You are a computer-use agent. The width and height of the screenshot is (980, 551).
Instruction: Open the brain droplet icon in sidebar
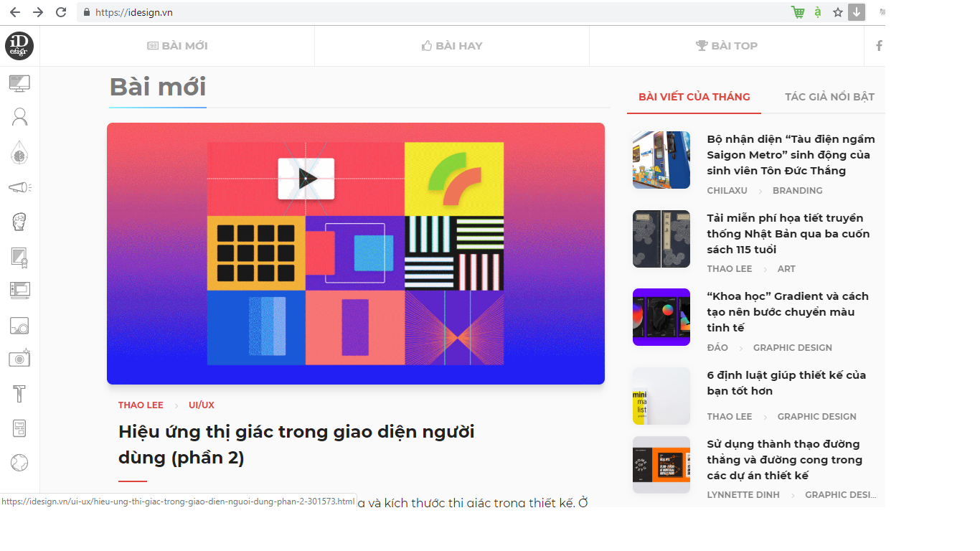tap(19, 152)
